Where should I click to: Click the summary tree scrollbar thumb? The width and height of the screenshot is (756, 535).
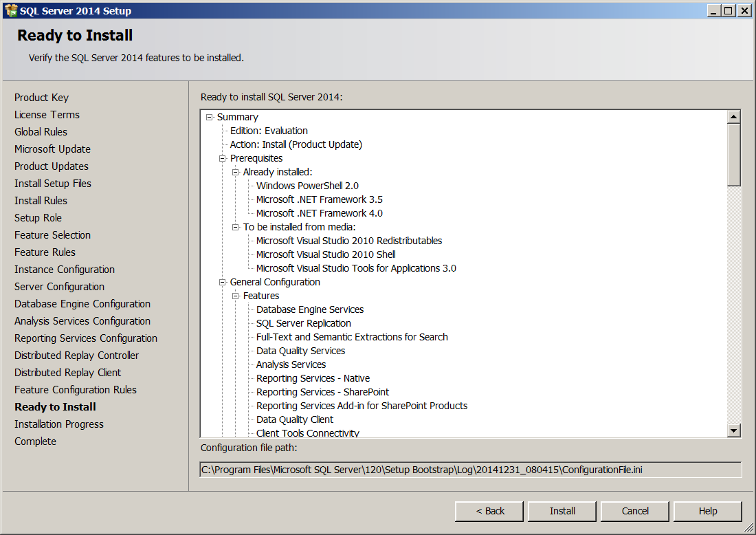coord(734,155)
